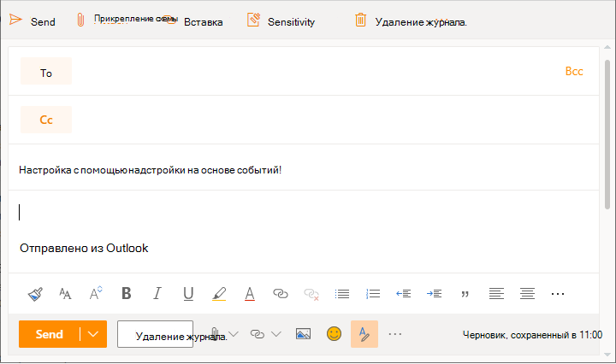Screen dimensions: 616x364
Task: Open more actions ellipsis in bottom bar
Action: [394, 334]
